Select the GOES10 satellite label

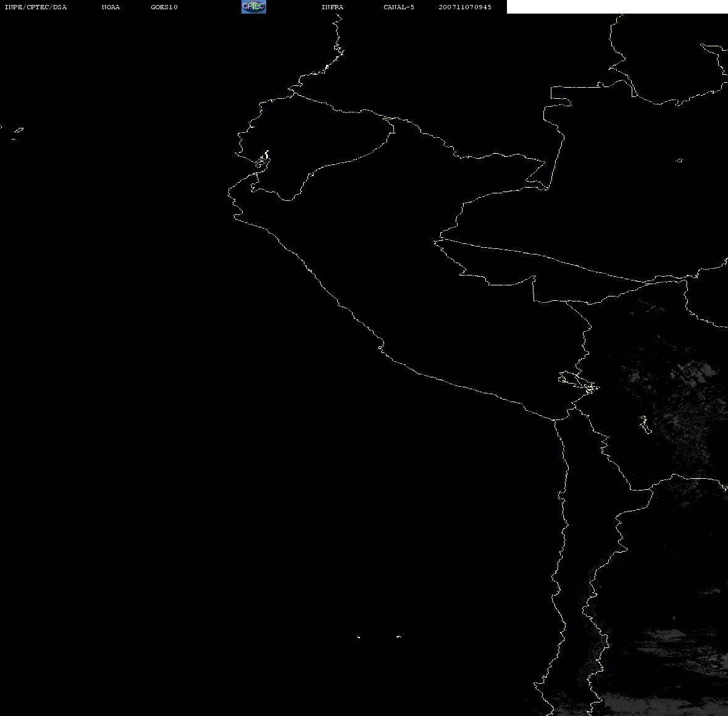pyautogui.click(x=164, y=7)
